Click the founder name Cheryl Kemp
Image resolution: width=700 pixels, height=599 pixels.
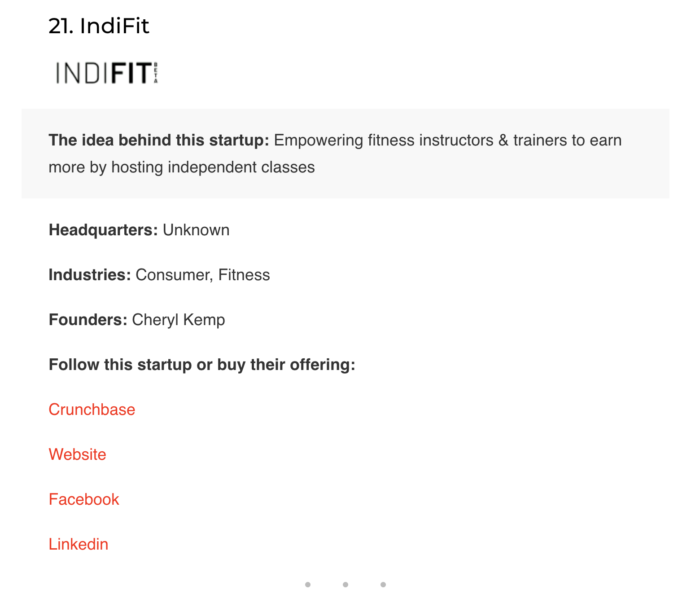[179, 320]
